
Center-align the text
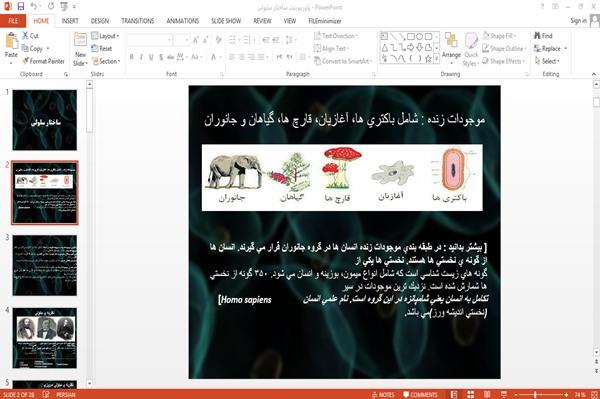pos(241,57)
